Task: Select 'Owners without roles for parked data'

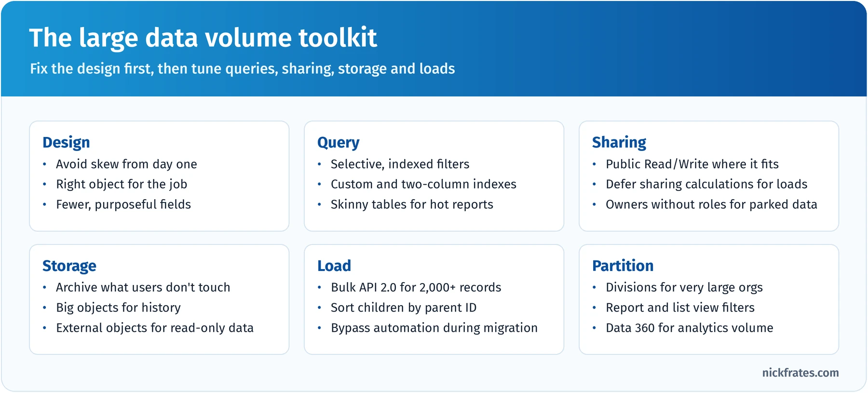Action: pyautogui.click(x=711, y=205)
